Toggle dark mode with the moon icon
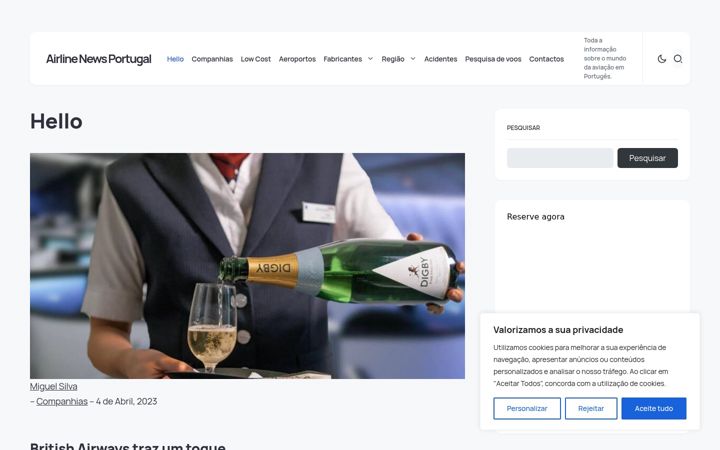Image resolution: width=720 pixels, height=450 pixels. [x=662, y=59]
